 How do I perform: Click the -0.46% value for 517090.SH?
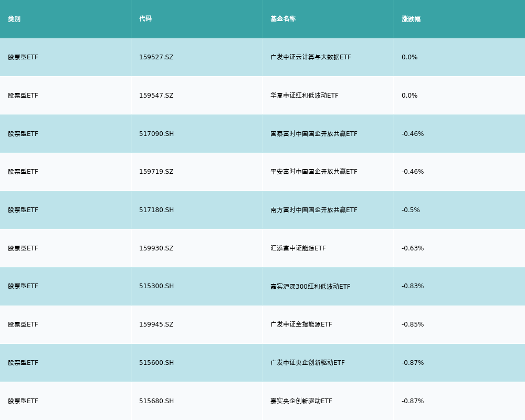coord(413,134)
